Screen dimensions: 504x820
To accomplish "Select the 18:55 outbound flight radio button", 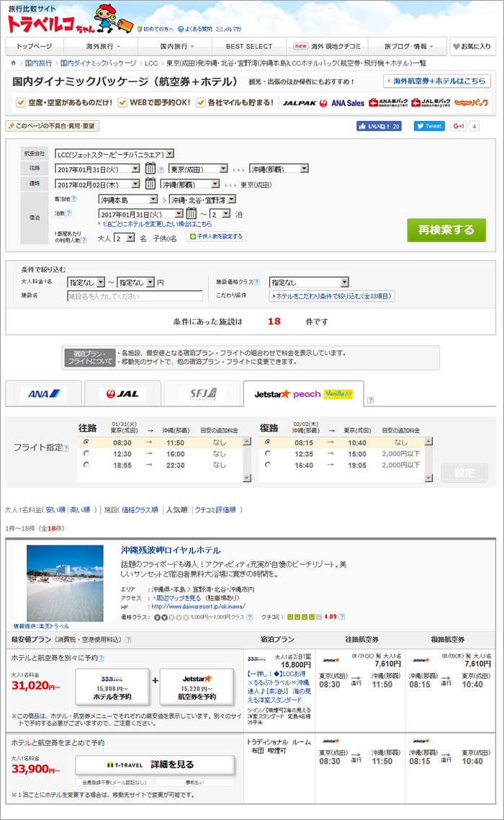I will [86, 465].
